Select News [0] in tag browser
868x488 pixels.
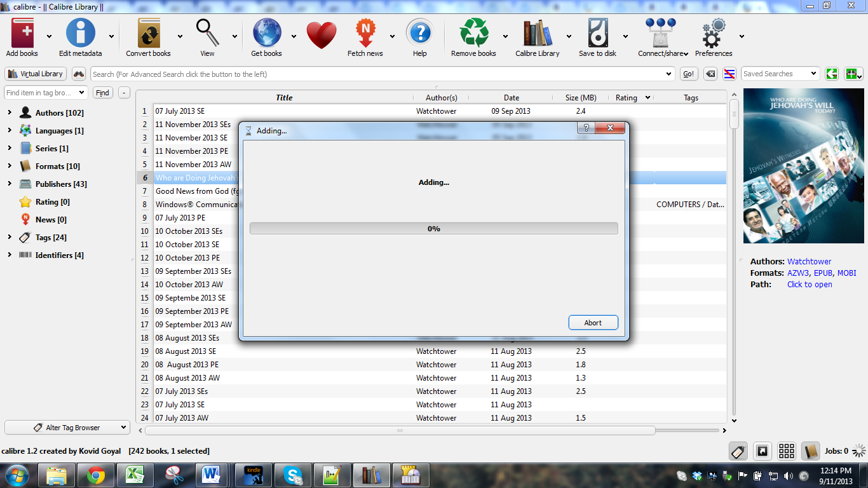[50, 220]
